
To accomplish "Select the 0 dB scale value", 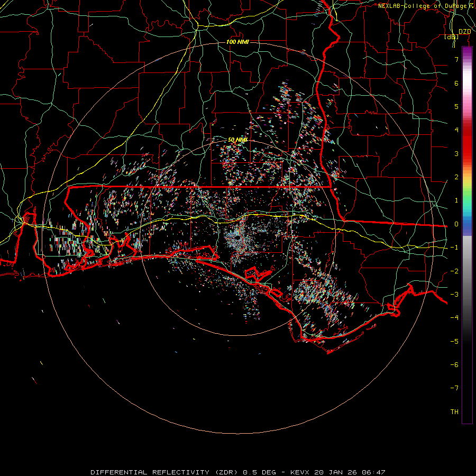I will pos(456,224).
